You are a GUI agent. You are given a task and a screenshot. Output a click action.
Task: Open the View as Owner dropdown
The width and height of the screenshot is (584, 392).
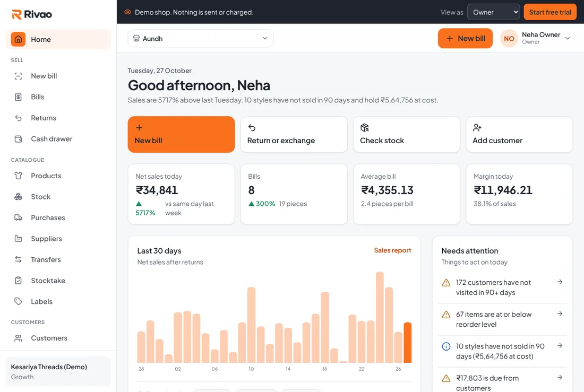pos(494,12)
